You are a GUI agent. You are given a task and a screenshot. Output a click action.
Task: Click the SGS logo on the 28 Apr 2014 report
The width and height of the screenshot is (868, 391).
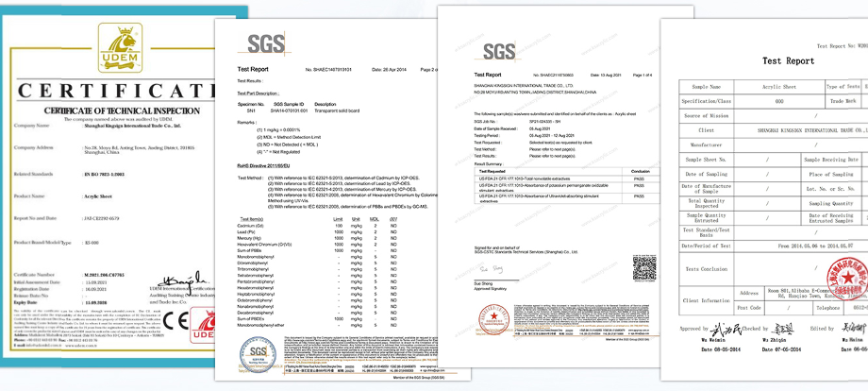pyautogui.click(x=266, y=43)
